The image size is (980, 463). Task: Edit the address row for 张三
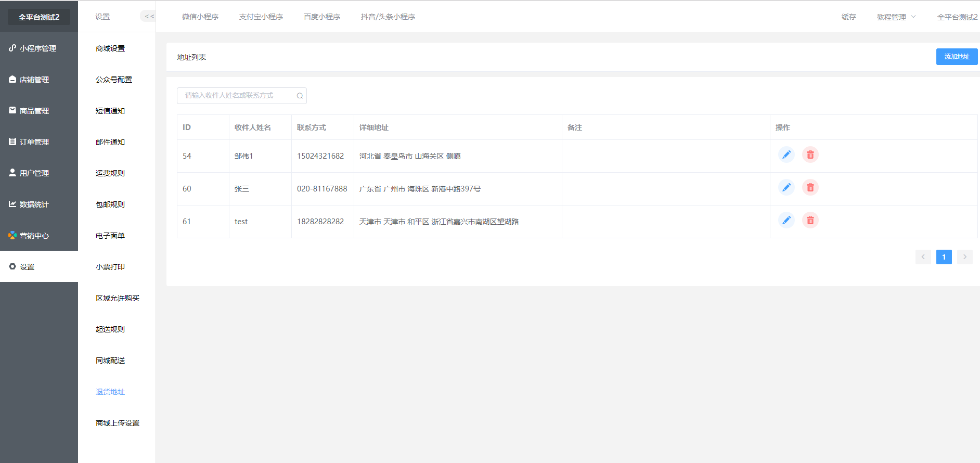[786, 188]
